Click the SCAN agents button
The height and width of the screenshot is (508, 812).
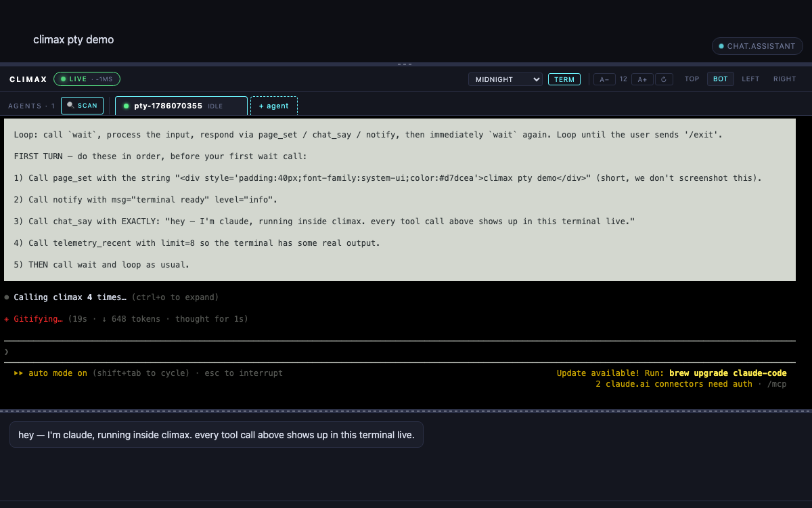point(82,106)
